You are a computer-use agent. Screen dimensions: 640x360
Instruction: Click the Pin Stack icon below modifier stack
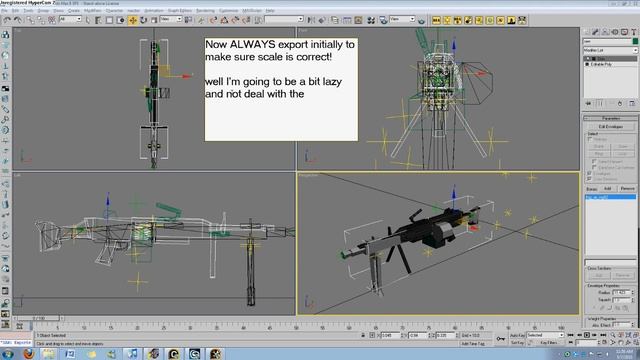(x=589, y=104)
